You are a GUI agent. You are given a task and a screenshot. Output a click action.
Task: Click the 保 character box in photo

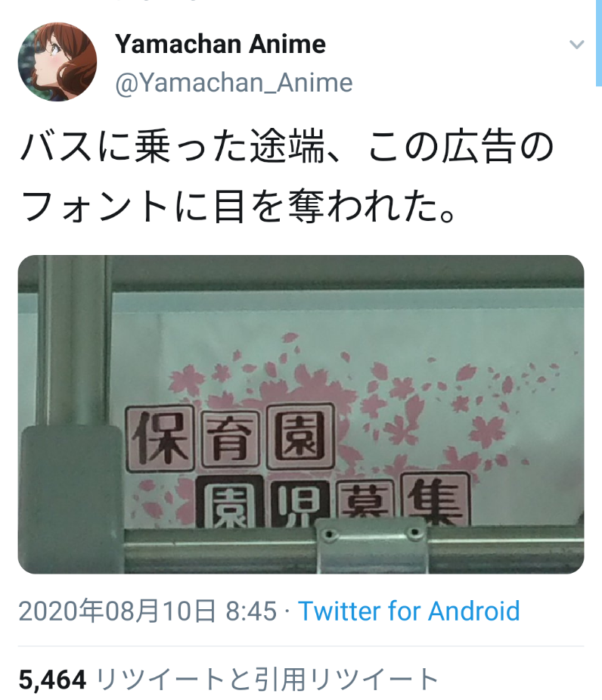pyautogui.click(x=160, y=438)
